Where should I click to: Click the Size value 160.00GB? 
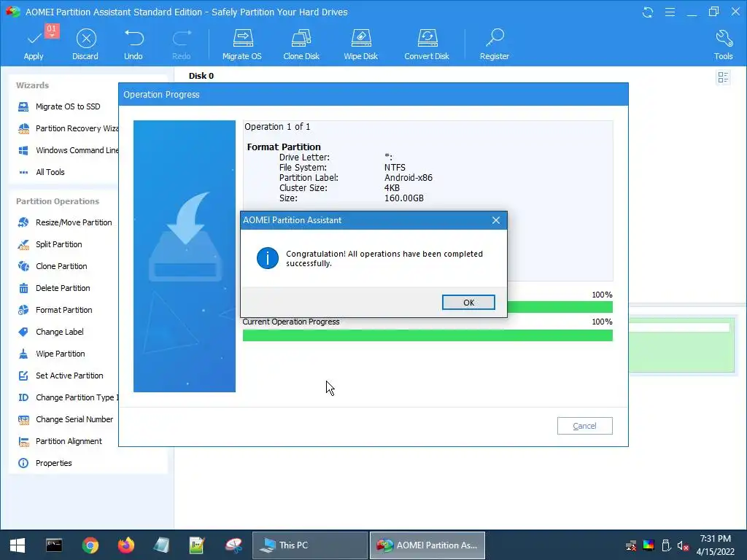pyautogui.click(x=404, y=198)
